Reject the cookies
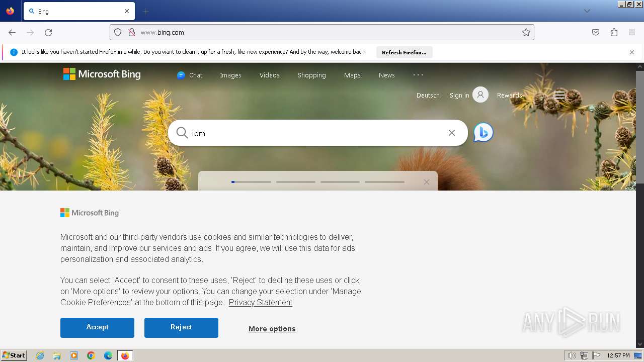This screenshot has height=362, width=644. pyautogui.click(x=181, y=327)
